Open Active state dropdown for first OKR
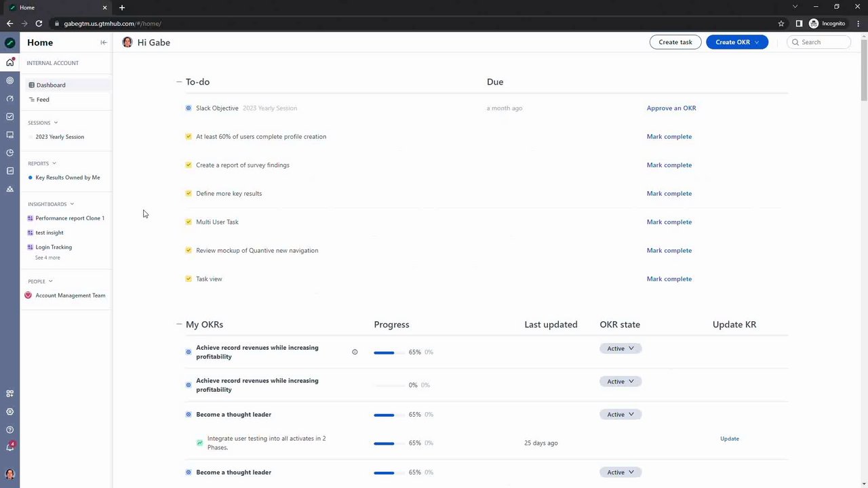The height and width of the screenshot is (488, 868). coord(620,348)
